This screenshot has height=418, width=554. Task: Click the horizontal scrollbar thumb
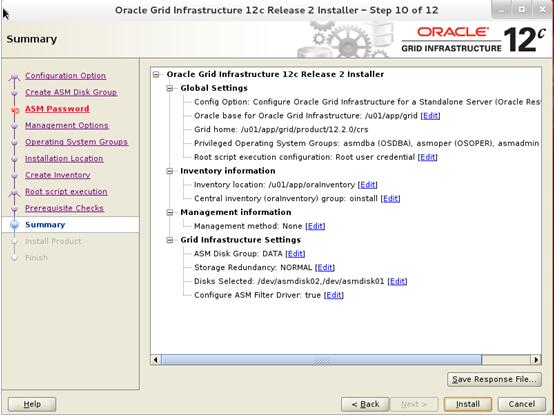click(321, 360)
